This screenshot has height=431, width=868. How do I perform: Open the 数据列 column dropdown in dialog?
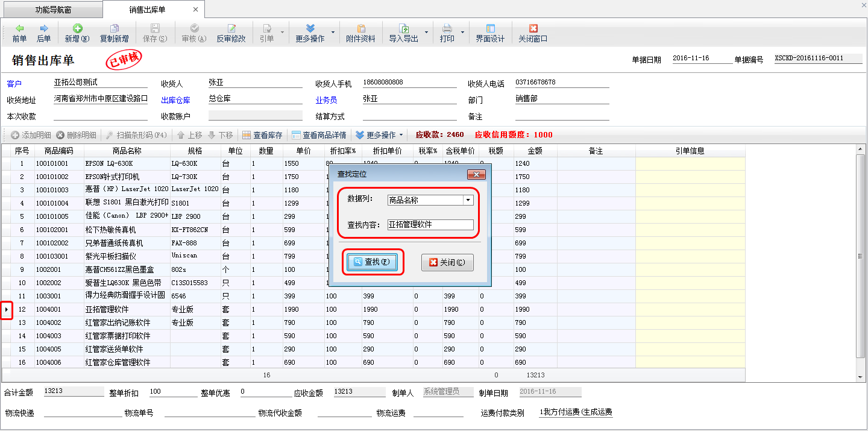[x=468, y=201]
